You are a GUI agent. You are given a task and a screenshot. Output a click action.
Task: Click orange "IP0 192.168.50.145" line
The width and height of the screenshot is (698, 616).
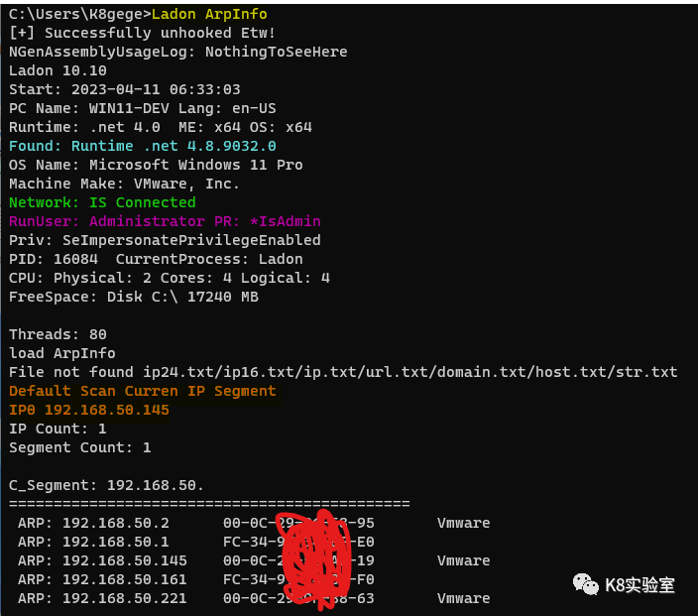[x=89, y=410]
